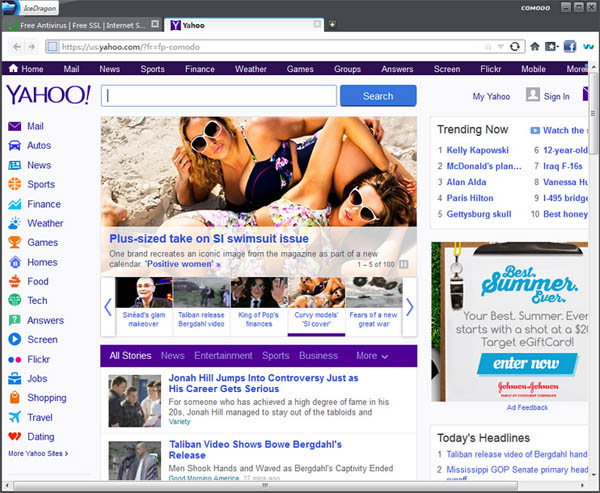Open the browser home icon
The height and width of the screenshot is (493, 600).
(535, 47)
